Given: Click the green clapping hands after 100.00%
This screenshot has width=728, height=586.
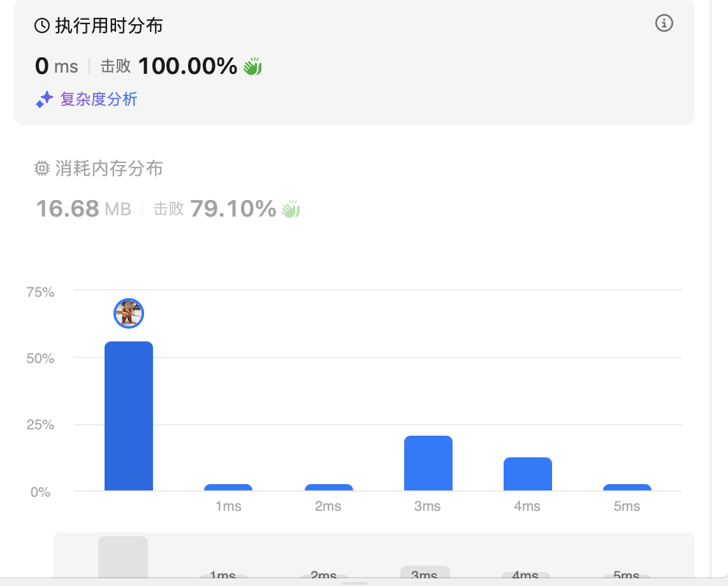Looking at the screenshot, I should point(252,66).
